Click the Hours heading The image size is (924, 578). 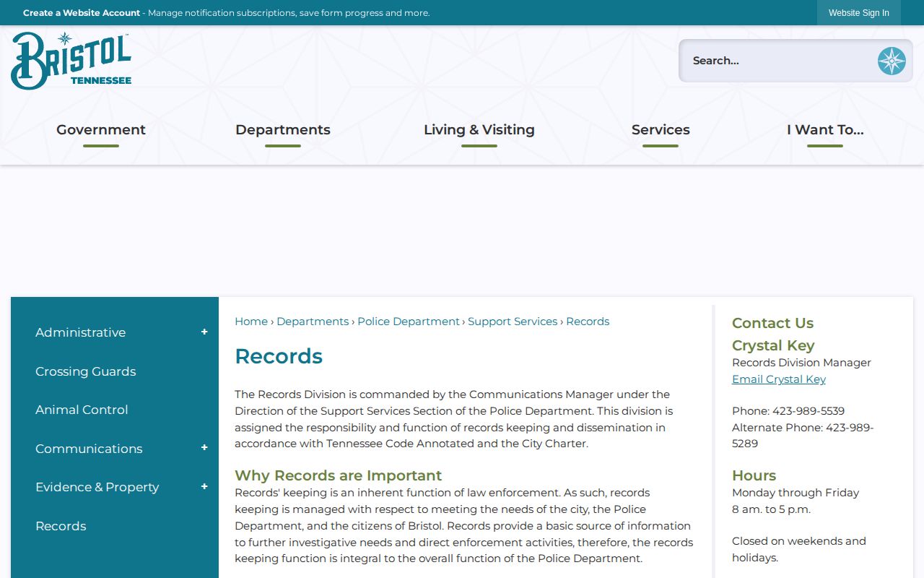pos(754,475)
